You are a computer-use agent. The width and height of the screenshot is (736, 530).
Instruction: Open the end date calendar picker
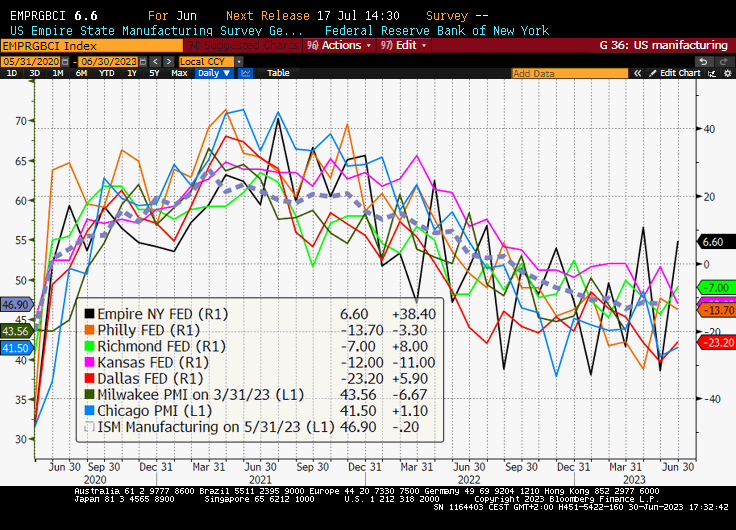pyautogui.click(x=143, y=62)
